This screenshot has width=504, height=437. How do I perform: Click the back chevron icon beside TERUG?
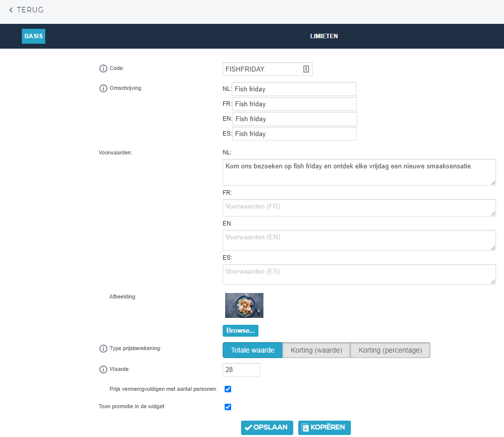11,10
